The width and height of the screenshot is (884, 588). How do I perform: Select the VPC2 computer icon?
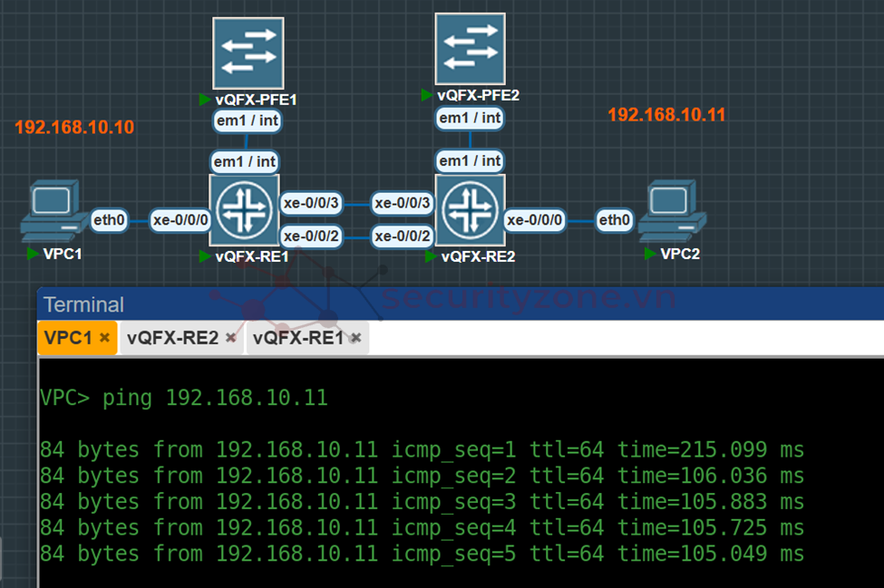(671, 210)
